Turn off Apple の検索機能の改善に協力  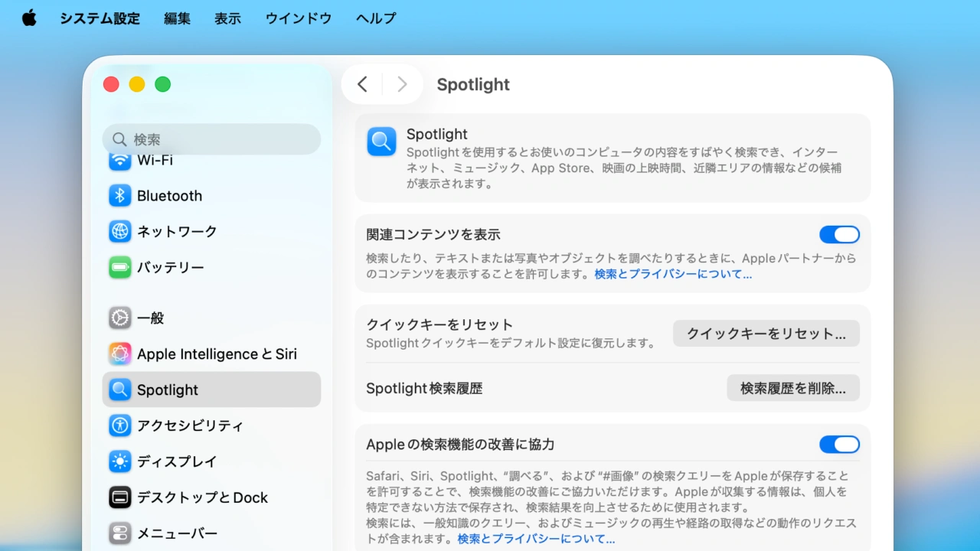click(840, 444)
